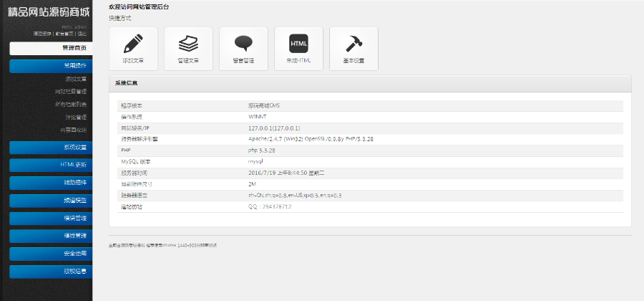The height and width of the screenshot is (301, 644).
Task: Click the QQ：294378712 value
Action: click(270, 207)
